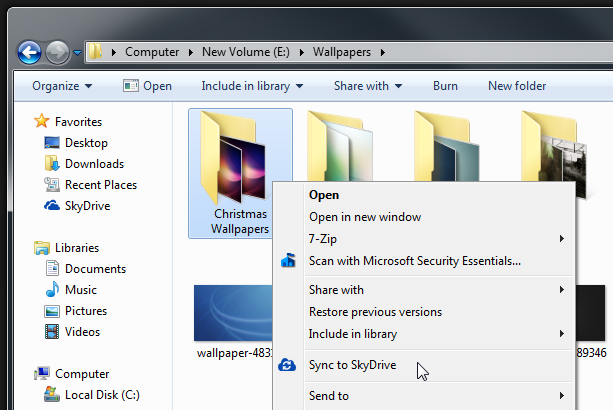
Task: Select the wallpaper-483 image thumbnail
Action: click(x=232, y=314)
